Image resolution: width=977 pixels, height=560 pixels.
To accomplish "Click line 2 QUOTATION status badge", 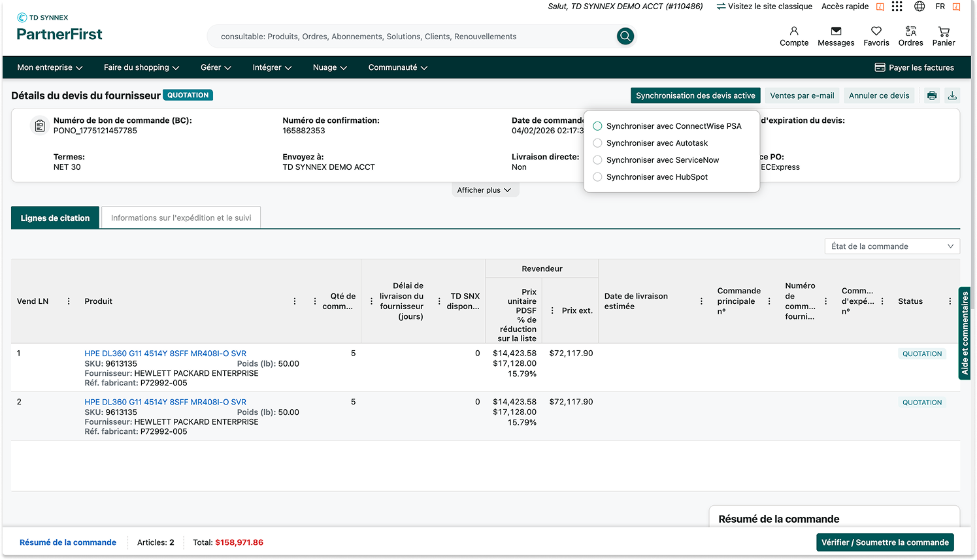I will click(922, 403).
